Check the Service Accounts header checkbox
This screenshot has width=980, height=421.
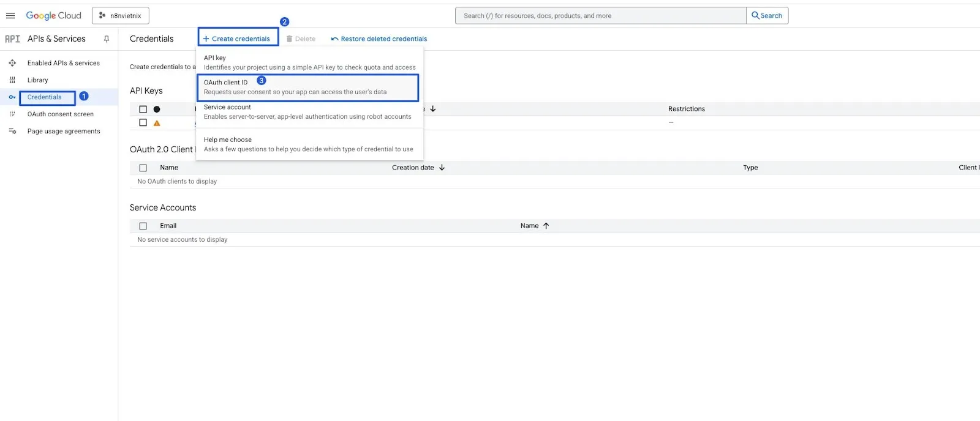pyautogui.click(x=143, y=226)
